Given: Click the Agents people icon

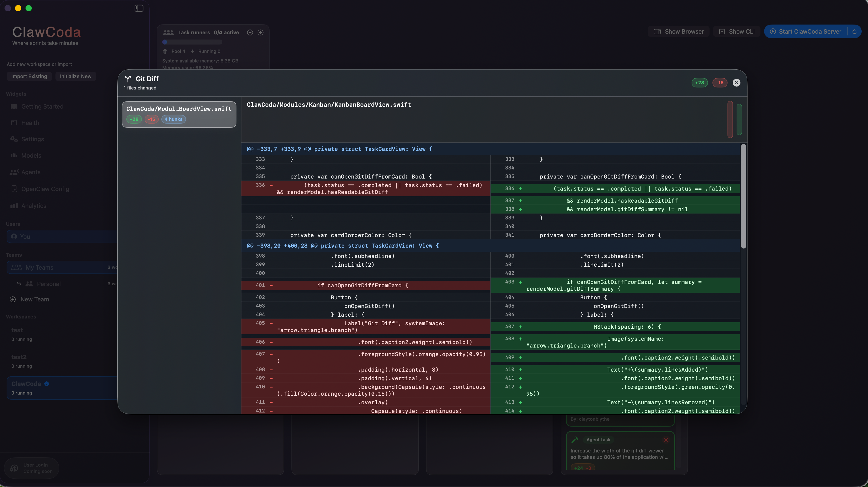Looking at the screenshot, I should 14,172.
